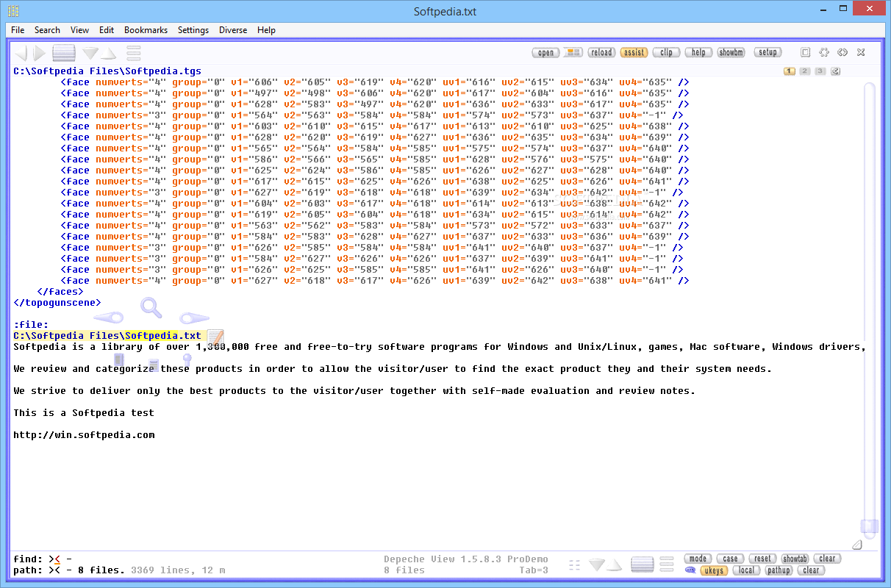Click the square window-mode icon after setup
This screenshot has height=588, width=891.
pyautogui.click(x=806, y=52)
